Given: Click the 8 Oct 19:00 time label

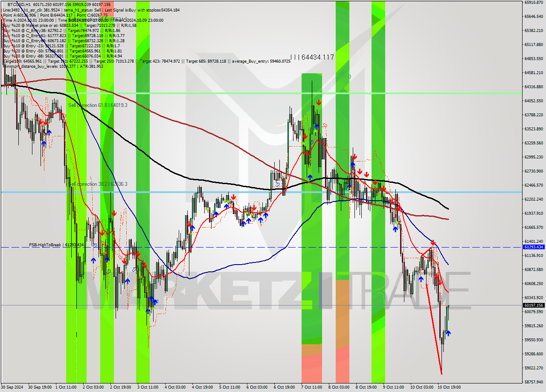Looking at the screenshot, I should click(366, 387).
